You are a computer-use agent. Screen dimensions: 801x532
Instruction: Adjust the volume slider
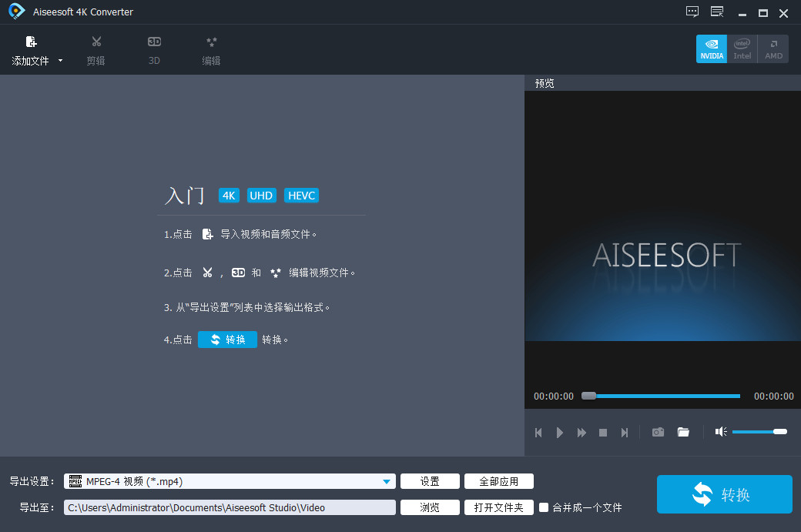point(759,432)
